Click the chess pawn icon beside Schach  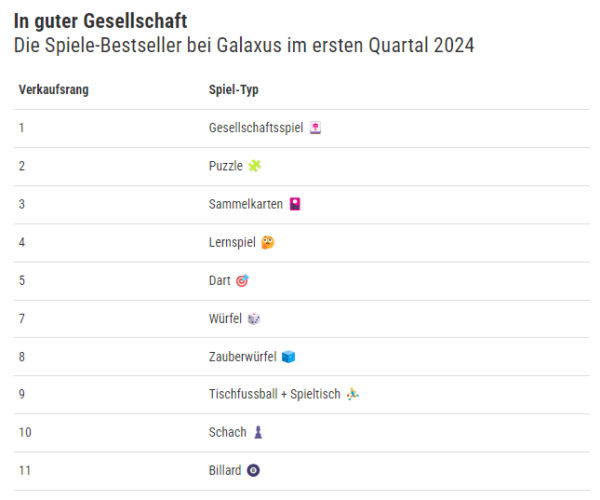point(258,432)
